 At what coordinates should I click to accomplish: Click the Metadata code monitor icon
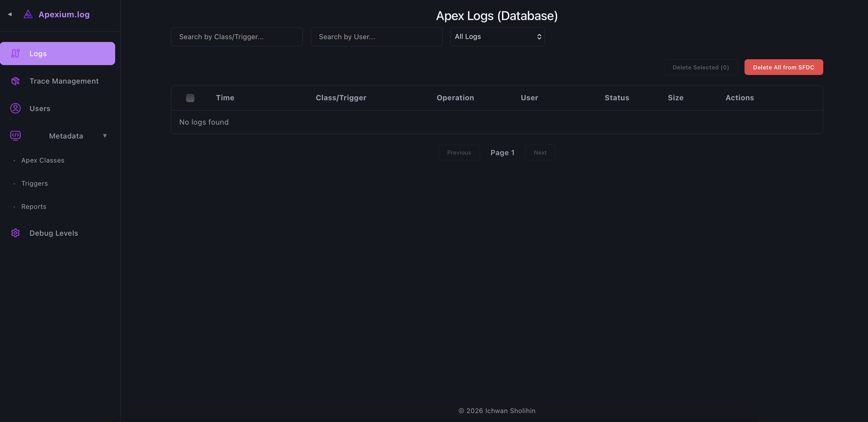15,135
